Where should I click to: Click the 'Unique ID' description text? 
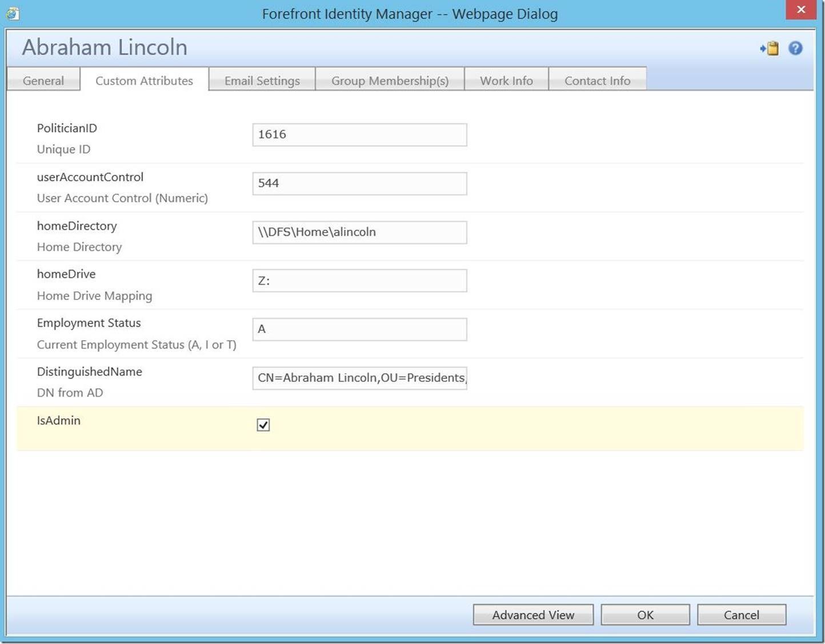coord(63,149)
